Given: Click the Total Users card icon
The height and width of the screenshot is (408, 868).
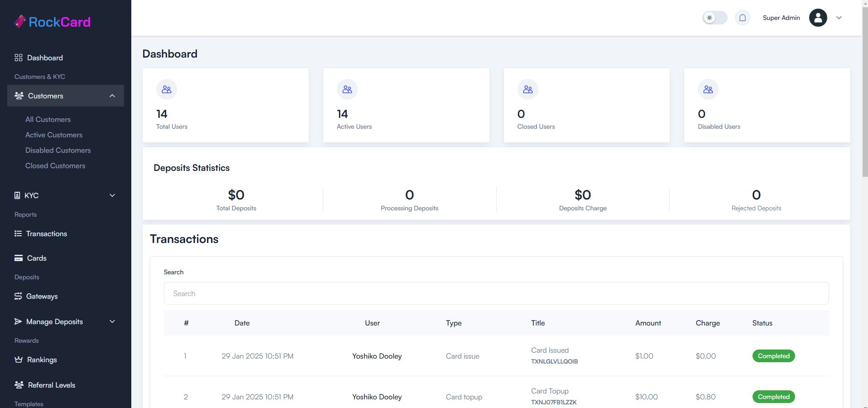Looking at the screenshot, I should pos(166,89).
